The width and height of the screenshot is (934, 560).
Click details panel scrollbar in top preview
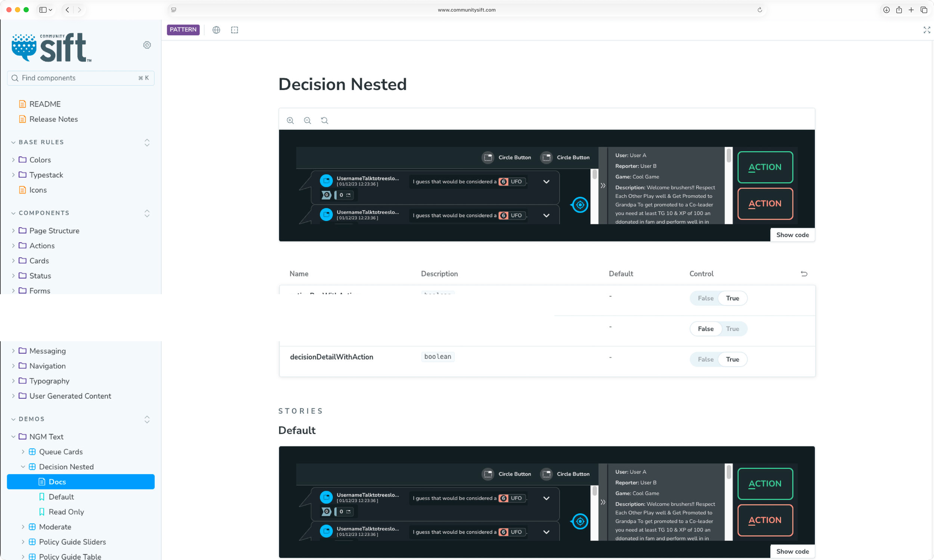728,156
